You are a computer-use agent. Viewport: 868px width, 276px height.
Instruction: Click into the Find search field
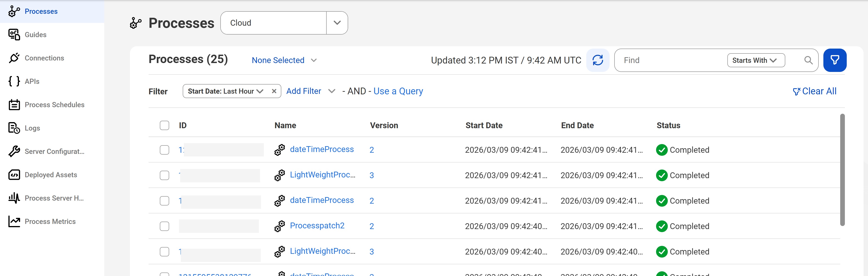pyautogui.click(x=671, y=60)
